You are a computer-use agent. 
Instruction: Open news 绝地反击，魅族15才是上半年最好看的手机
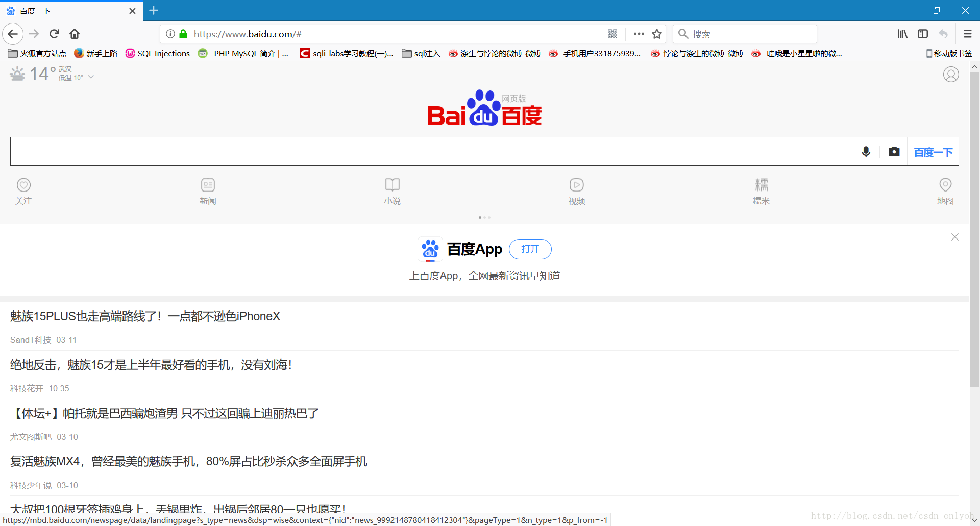click(151, 365)
